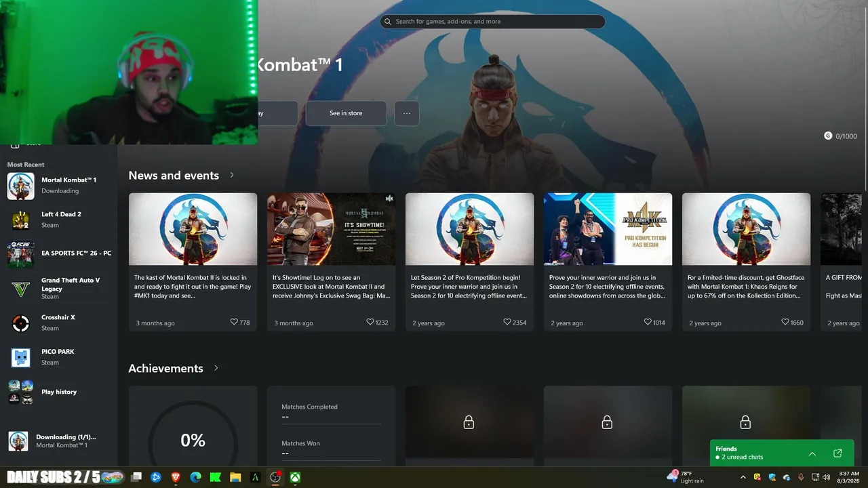This screenshot has width=868, height=488.
Task: Open the It's Showtime Johnny Cage news card
Action: click(x=331, y=262)
